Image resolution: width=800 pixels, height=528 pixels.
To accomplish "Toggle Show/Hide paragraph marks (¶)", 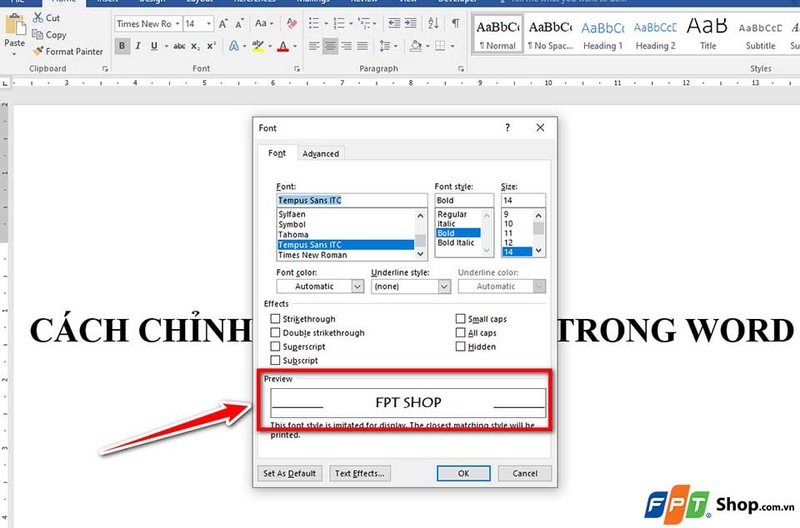I will [456, 23].
